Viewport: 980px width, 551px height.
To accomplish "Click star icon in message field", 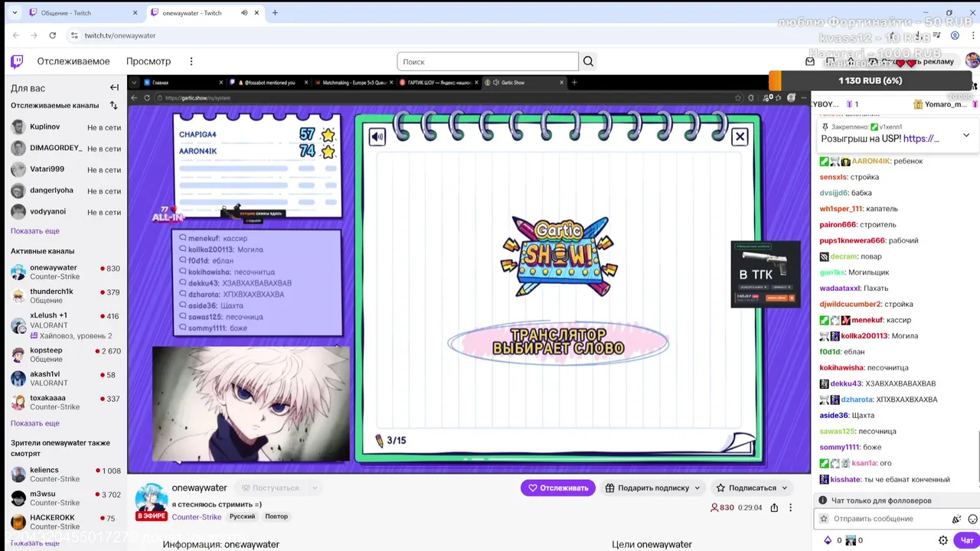I will (x=824, y=519).
